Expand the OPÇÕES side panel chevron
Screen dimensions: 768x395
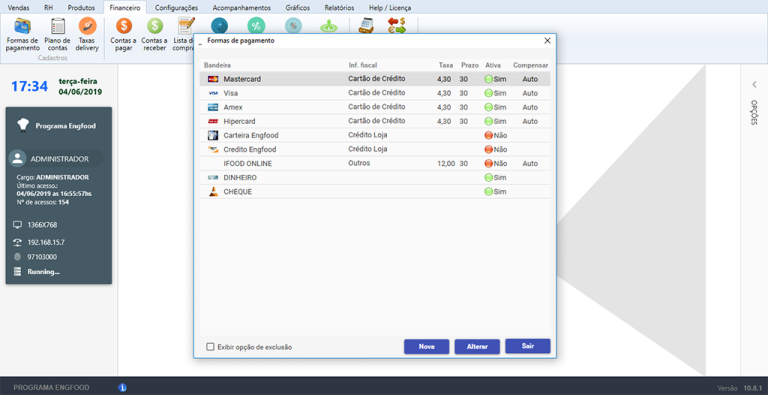[754, 84]
